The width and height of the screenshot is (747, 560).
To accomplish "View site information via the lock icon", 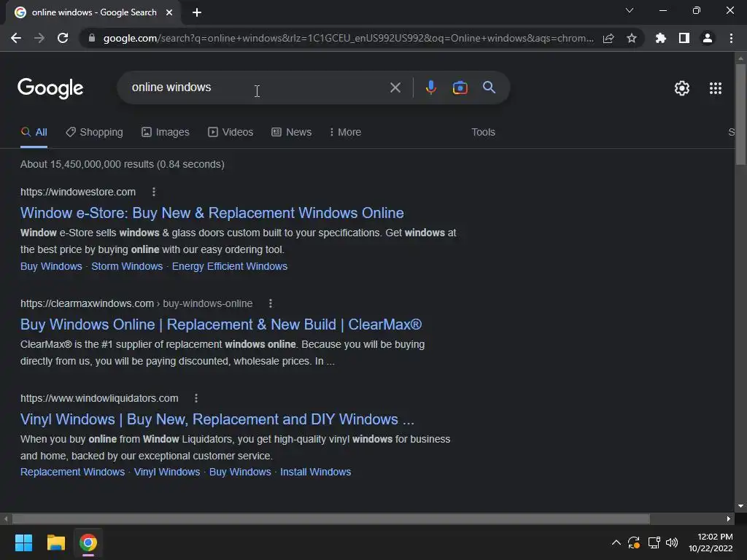I will pyautogui.click(x=92, y=38).
